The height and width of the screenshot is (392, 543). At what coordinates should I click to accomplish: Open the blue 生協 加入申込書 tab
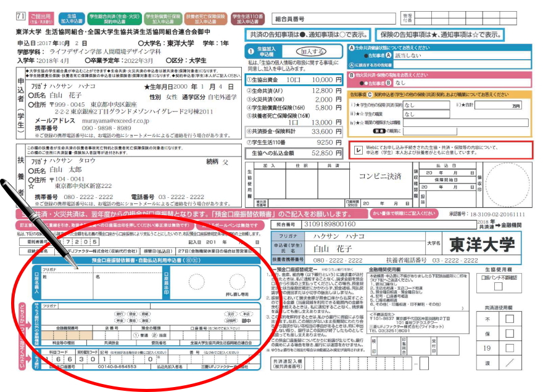click(x=72, y=18)
